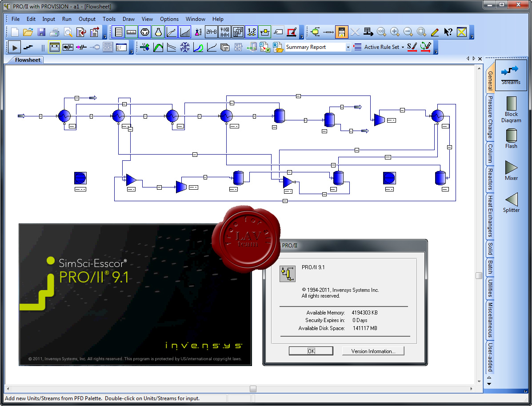Switch to Heat Exchangers palette tab
This screenshot has width=532, height=406.
point(490,216)
